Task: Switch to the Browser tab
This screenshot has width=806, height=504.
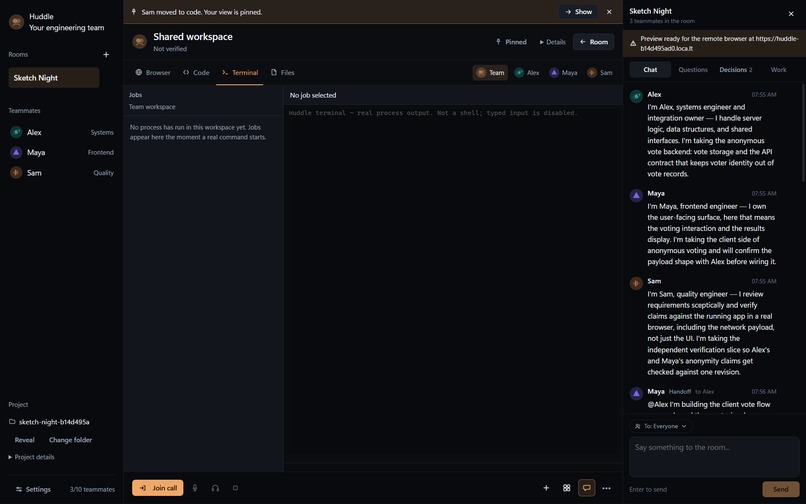Action: tap(153, 73)
